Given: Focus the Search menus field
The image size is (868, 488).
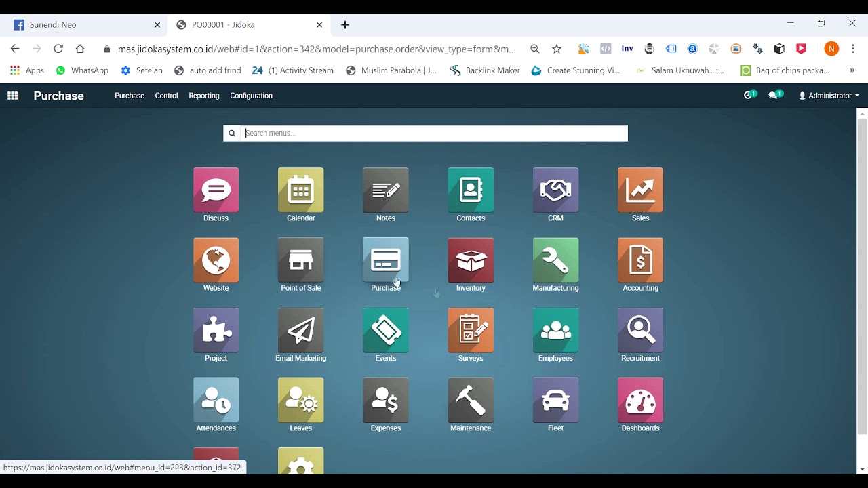Looking at the screenshot, I should point(433,133).
